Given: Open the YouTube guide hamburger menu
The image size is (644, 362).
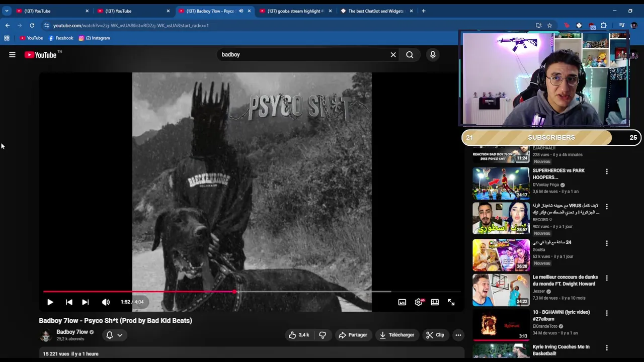Looking at the screenshot, I should click(x=12, y=55).
